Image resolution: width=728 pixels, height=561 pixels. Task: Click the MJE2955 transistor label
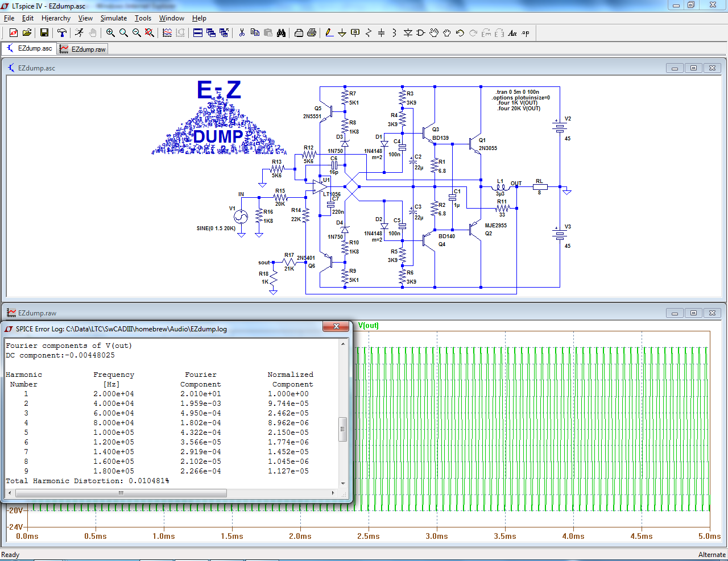[x=496, y=226]
